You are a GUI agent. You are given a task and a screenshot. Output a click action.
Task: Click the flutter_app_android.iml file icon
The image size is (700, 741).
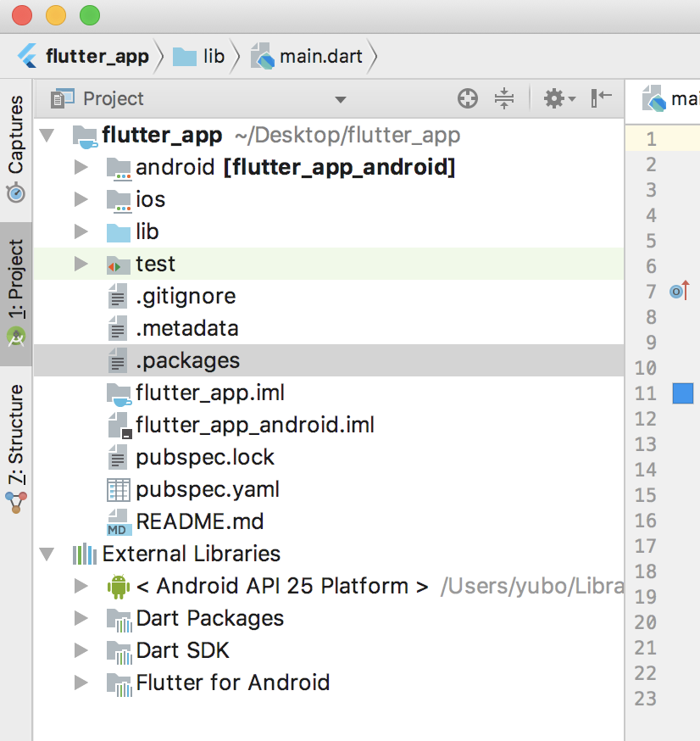(x=120, y=425)
